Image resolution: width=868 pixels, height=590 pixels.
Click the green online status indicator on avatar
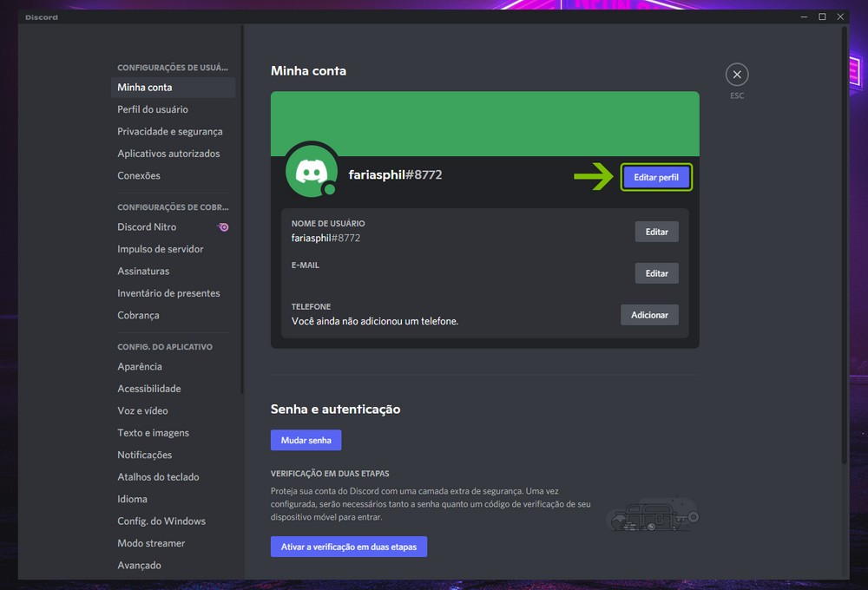point(329,189)
